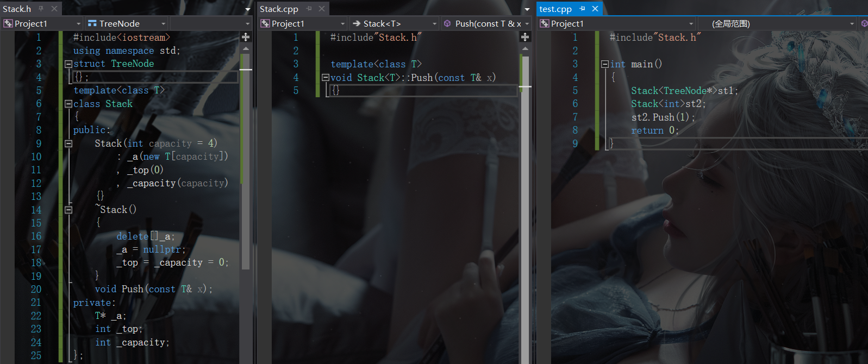The height and width of the screenshot is (364, 868).
Task: Click 'T* _a;' member declaration
Action: [110, 316]
